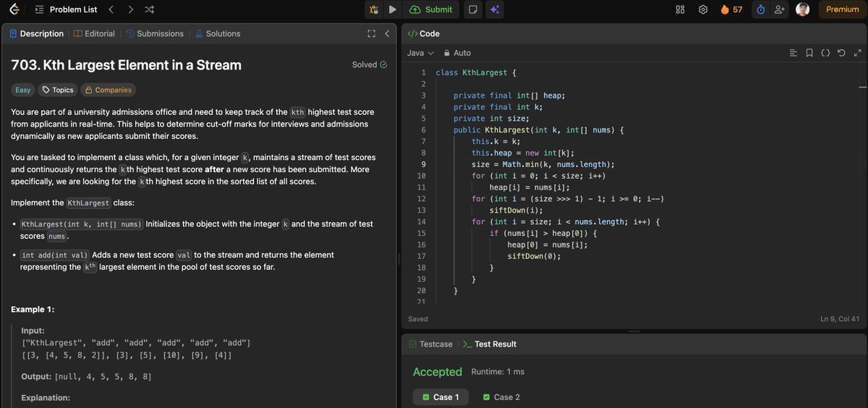Click the 'siftDown(0);' code line

click(x=534, y=256)
